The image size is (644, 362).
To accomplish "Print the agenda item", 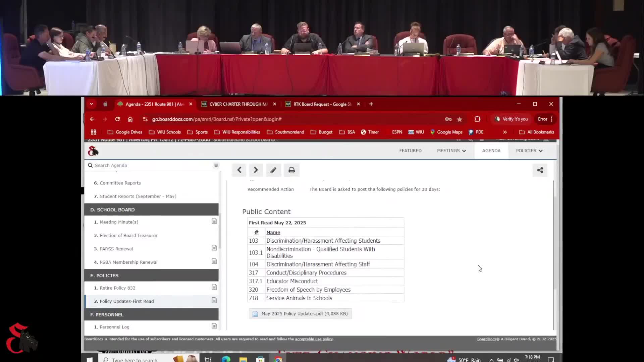I will tap(291, 170).
